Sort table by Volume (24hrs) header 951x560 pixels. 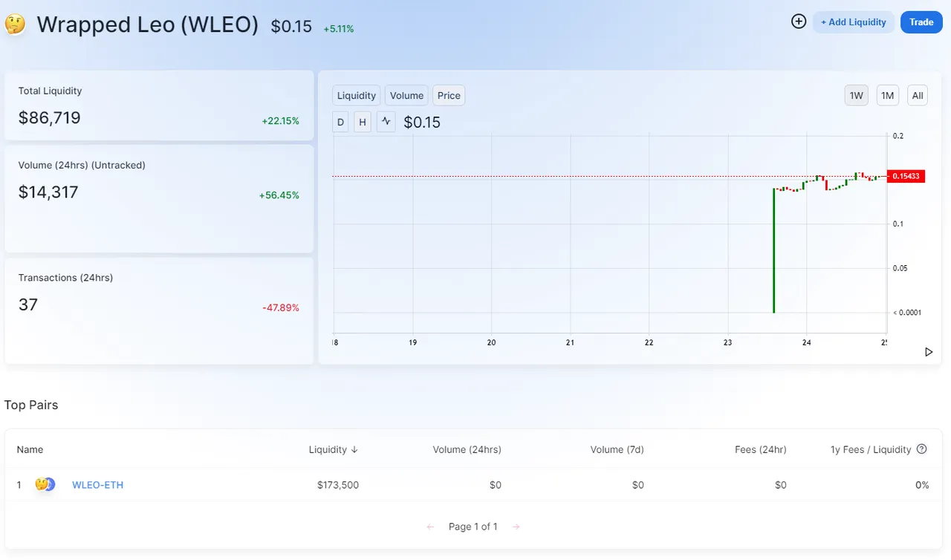[467, 449]
